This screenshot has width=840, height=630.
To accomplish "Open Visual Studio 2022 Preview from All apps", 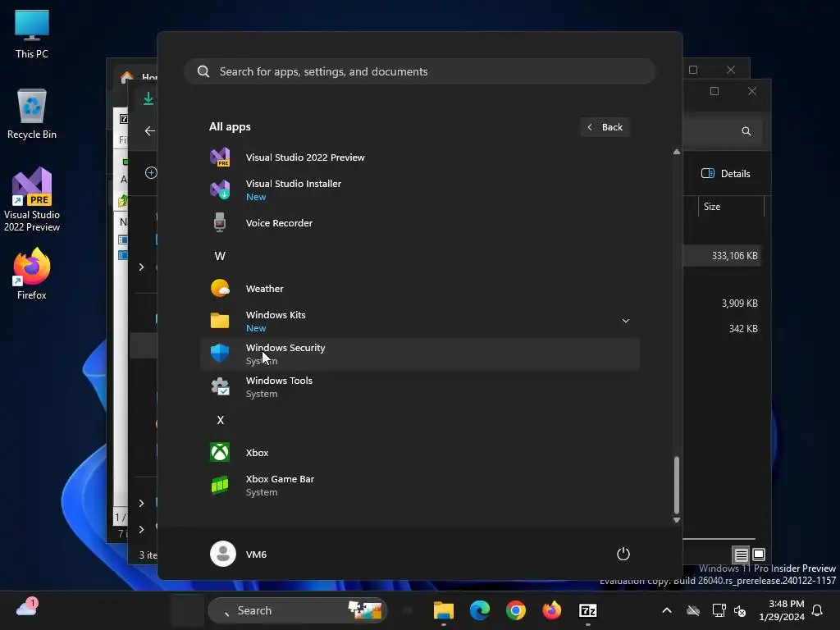I will (x=420, y=157).
